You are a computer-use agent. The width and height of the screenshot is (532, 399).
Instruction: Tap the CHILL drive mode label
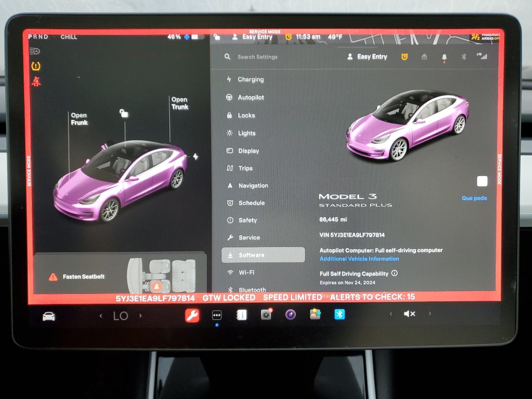point(69,37)
